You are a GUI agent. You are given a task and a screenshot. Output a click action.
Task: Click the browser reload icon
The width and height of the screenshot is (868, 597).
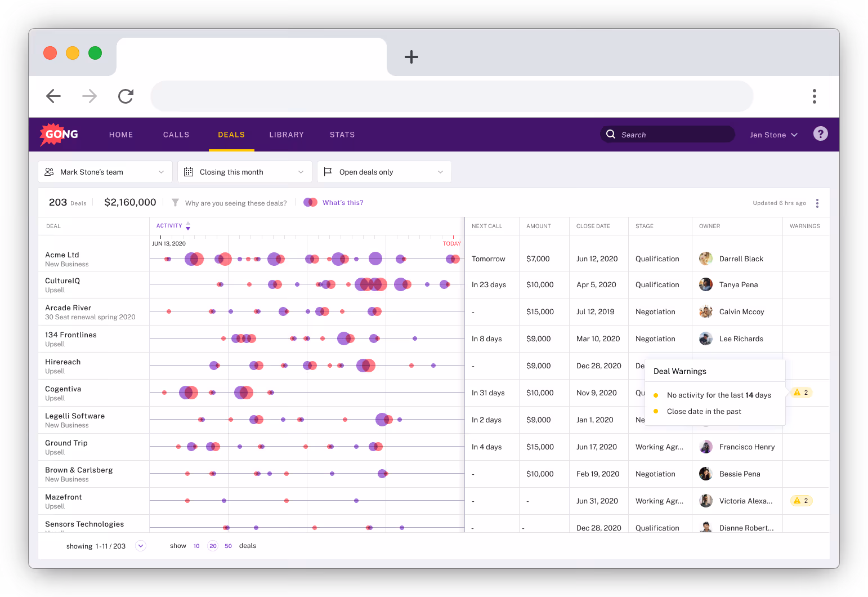point(126,96)
